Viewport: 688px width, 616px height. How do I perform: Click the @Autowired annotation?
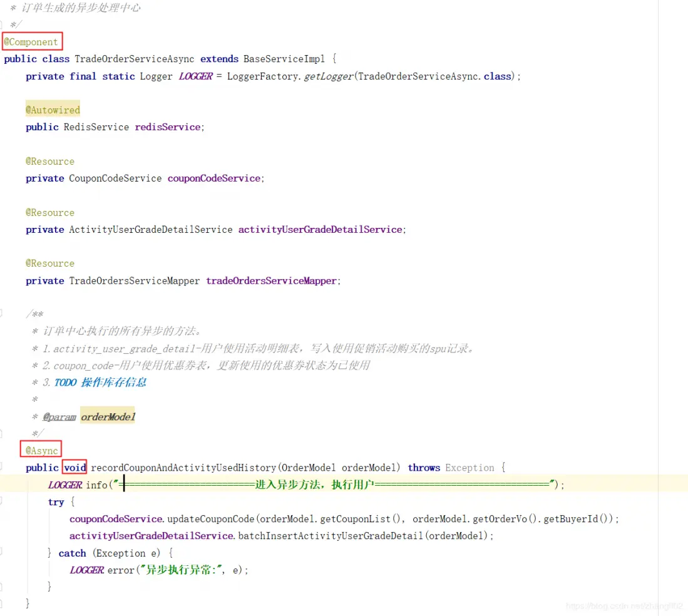[x=53, y=110]
